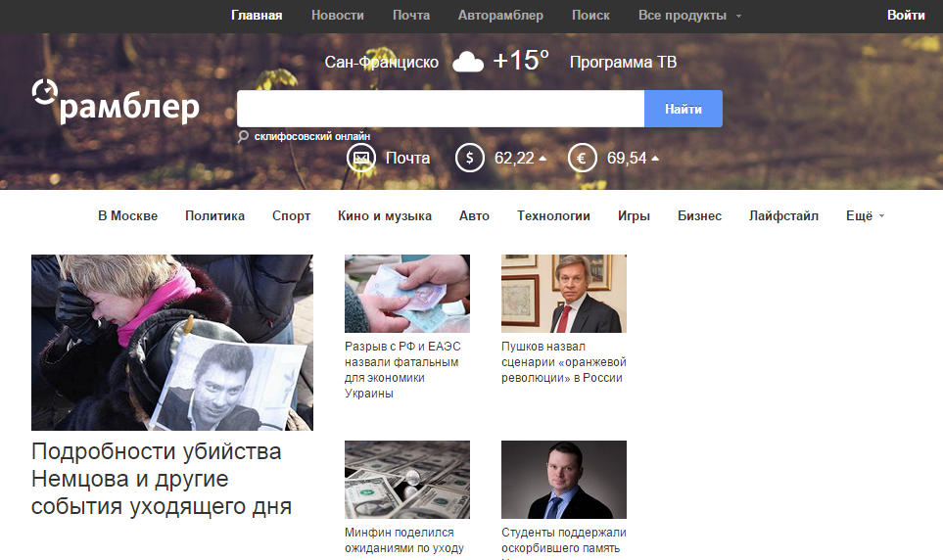Open the Почта link beside the envelope
943x560 pixels.
coord(407,159)
